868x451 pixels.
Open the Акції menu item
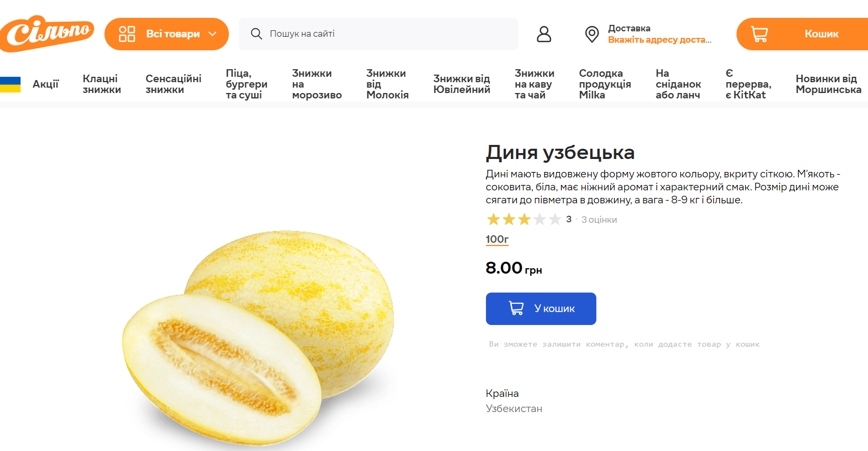(45, 84)
